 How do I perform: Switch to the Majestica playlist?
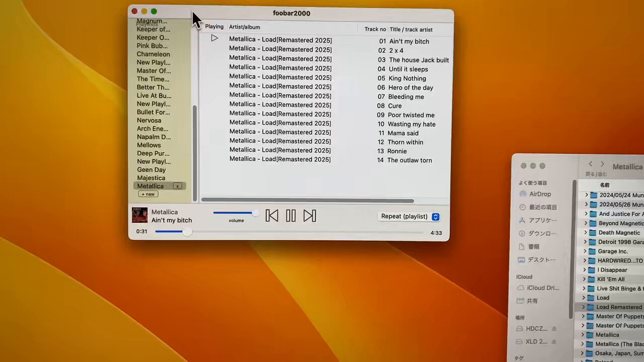[x=151, y=178]
